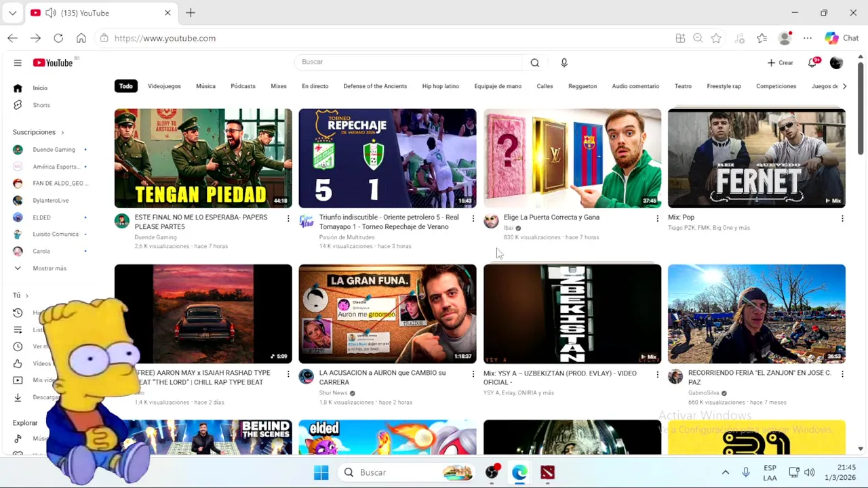This screenshot has height=488, width=868.
Task: Open FERNET mix thumbnail
Action: [757, 158]
